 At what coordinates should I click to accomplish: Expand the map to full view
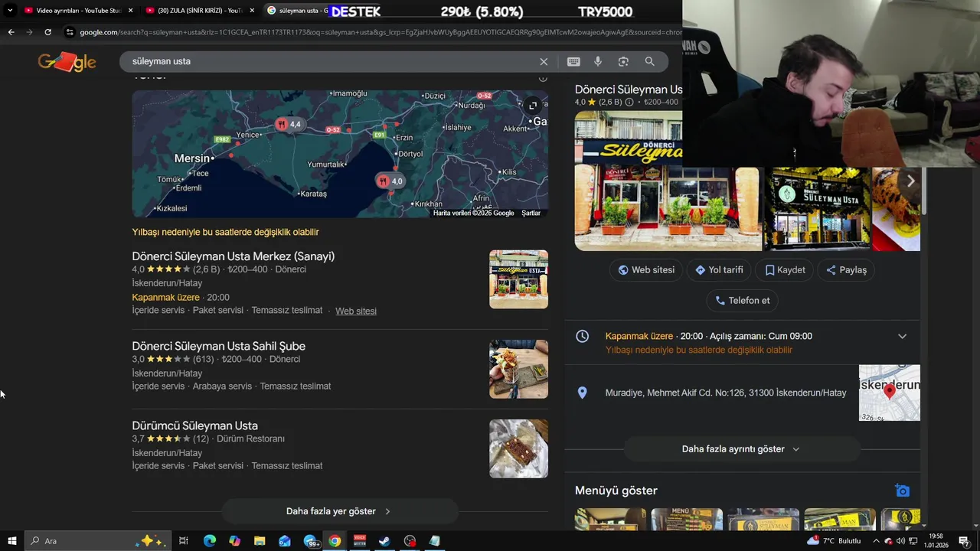[x=533, y=106]
